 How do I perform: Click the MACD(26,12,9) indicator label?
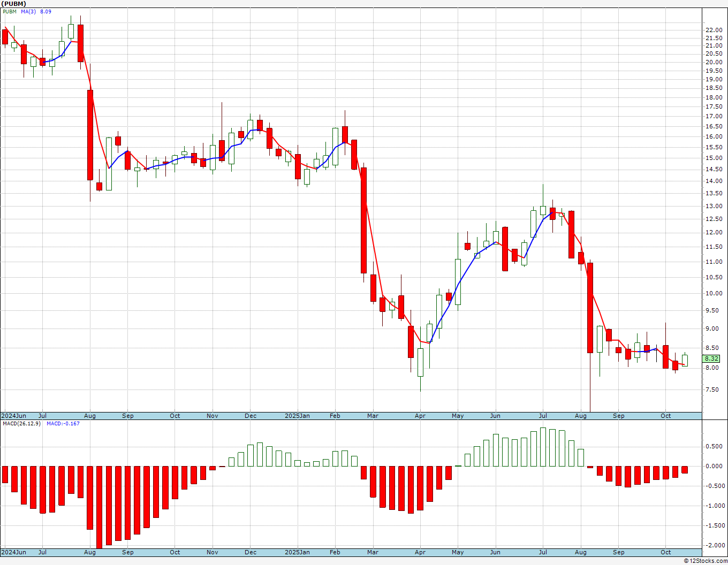coord(21,424)
